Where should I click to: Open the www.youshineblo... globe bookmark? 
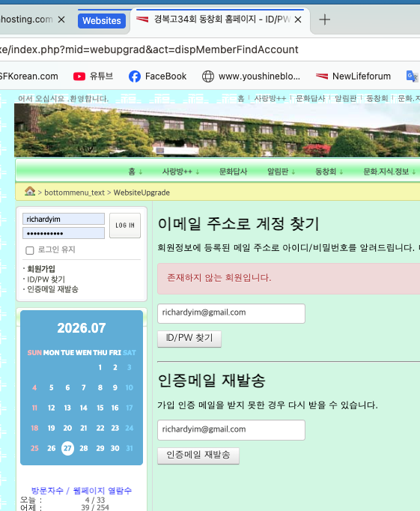pos(251,76)
